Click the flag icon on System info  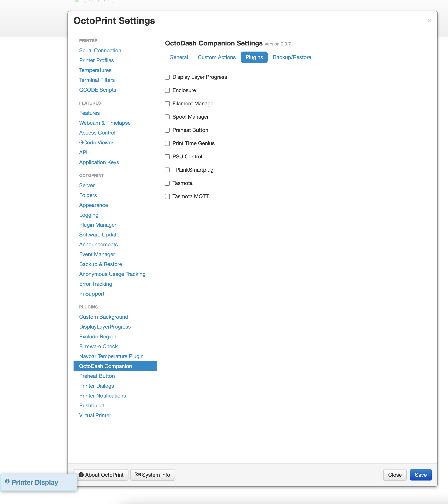point(138,475)
